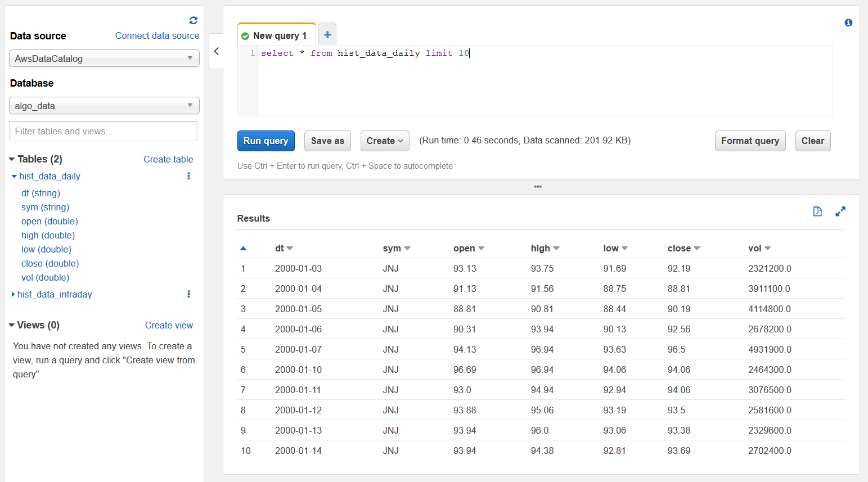This screenshot has width=868, height=482.
Task: Sort results by row number arrow
Action: [x=243, y=248]
